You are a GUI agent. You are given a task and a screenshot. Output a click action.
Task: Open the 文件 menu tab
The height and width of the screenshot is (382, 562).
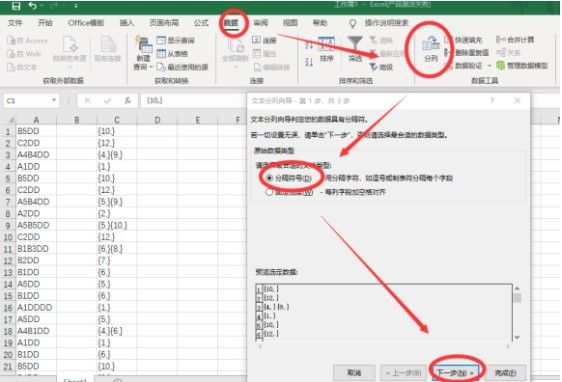(15, 23)
